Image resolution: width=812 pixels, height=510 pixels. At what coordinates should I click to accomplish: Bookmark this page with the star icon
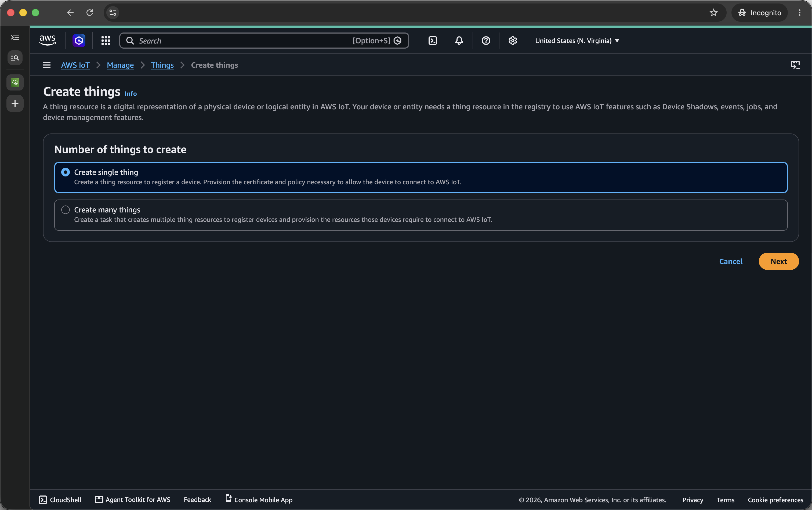click(x=713, y=12)
